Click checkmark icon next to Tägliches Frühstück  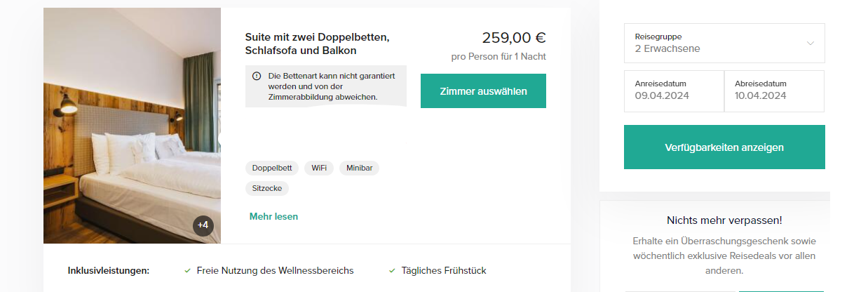[x=391, y=270]
